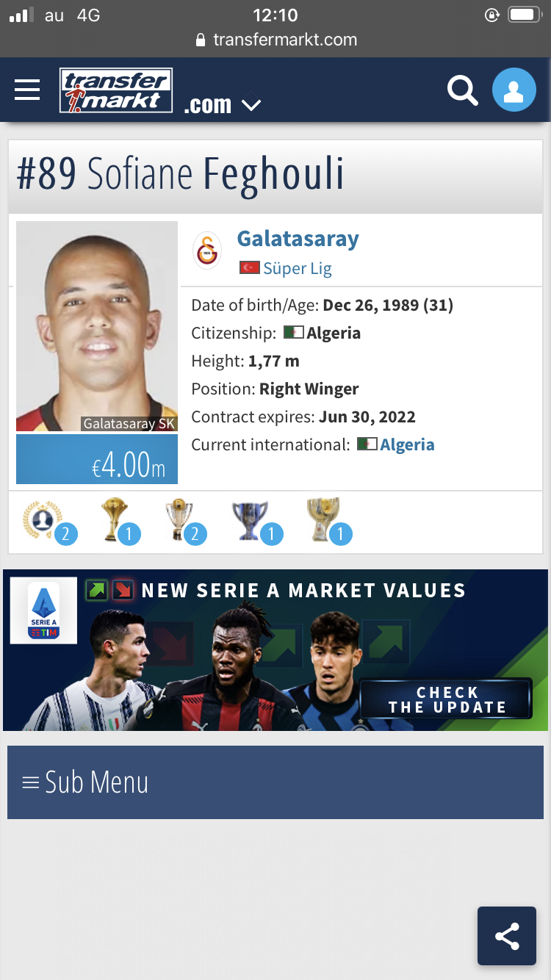This screenshot has height=980, width=551.
Task: Open the hamburger navigation menu
Action: tap(27, 90)
